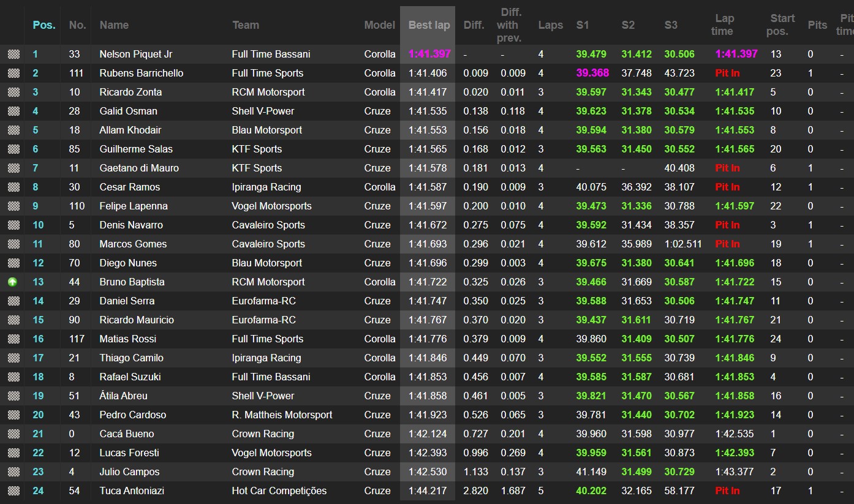Viewport: 854px width, 504px height.
Task: Click the Diff. column header
Action: (474, 25)
